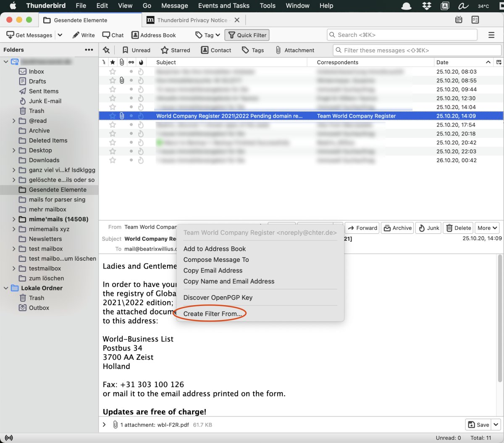Toggle the Tags quick filter

253,50
